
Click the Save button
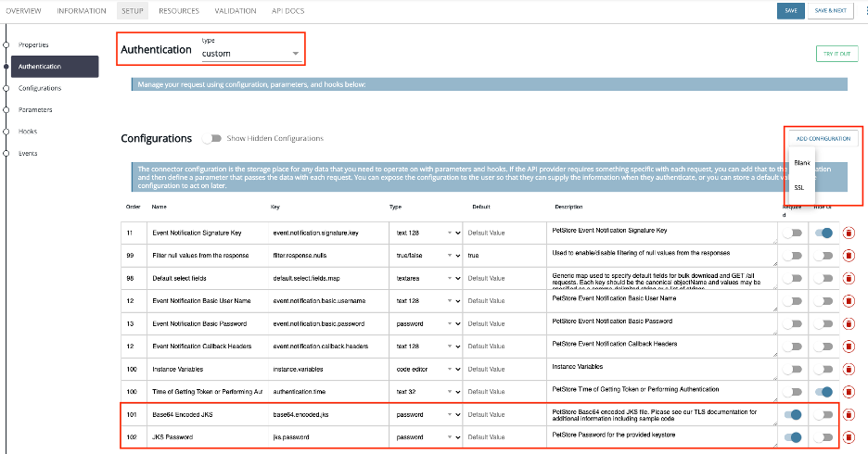(790, 10)
